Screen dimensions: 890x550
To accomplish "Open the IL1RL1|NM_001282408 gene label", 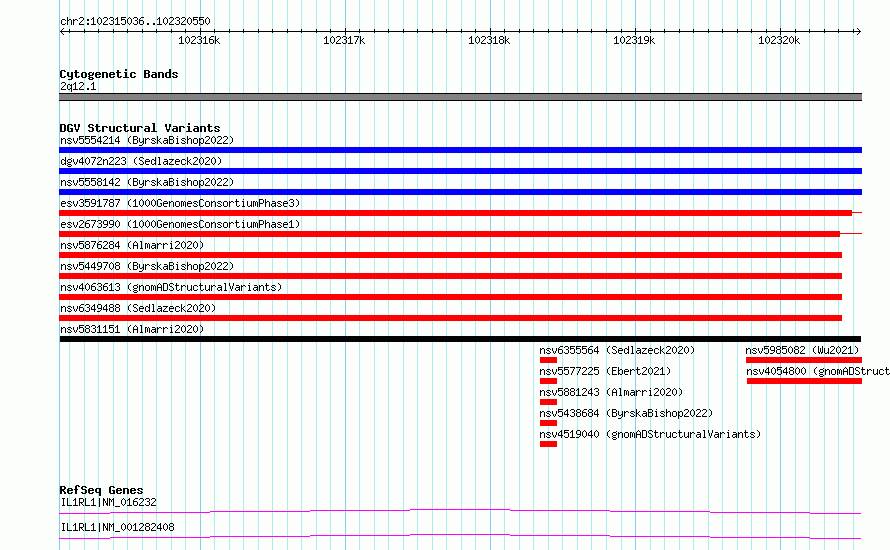I will point(117,527).
